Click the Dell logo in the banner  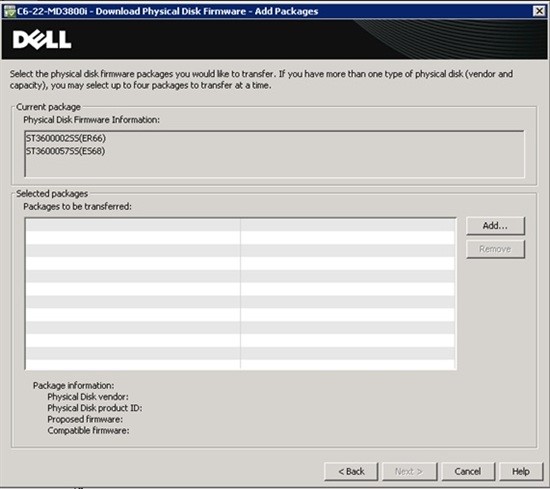pos(42,39)
